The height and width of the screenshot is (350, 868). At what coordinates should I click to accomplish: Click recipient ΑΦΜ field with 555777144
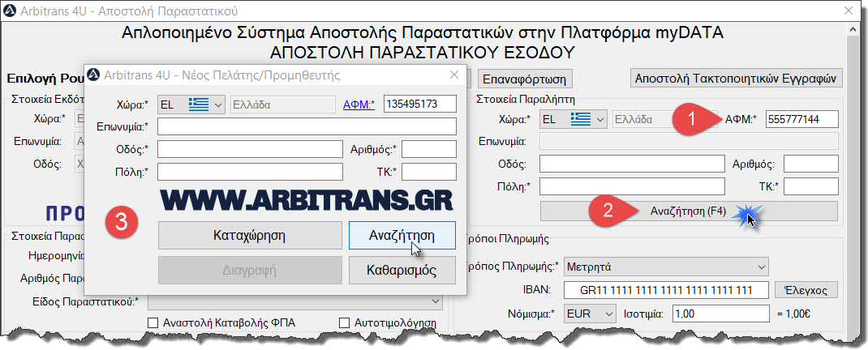point(802,119)
